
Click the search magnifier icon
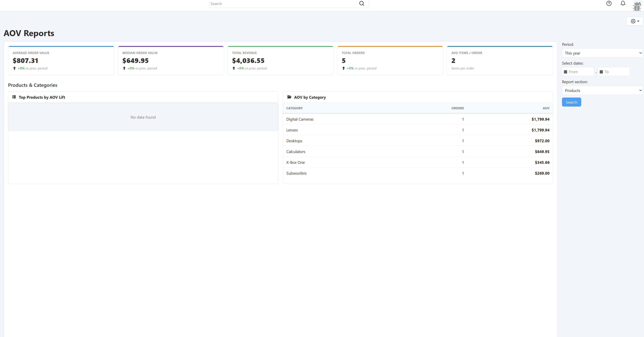point(362,4)
